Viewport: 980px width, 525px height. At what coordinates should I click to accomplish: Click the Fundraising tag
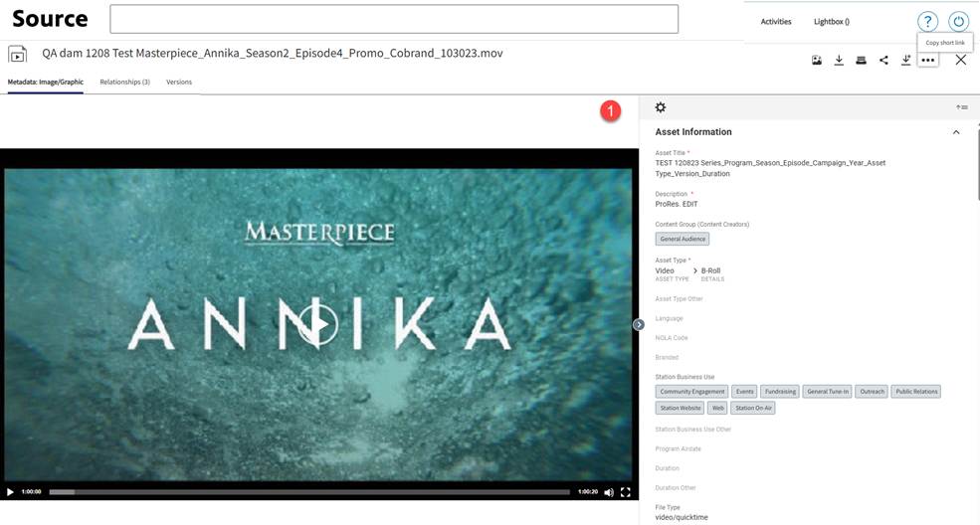click(x=780, y=392)
